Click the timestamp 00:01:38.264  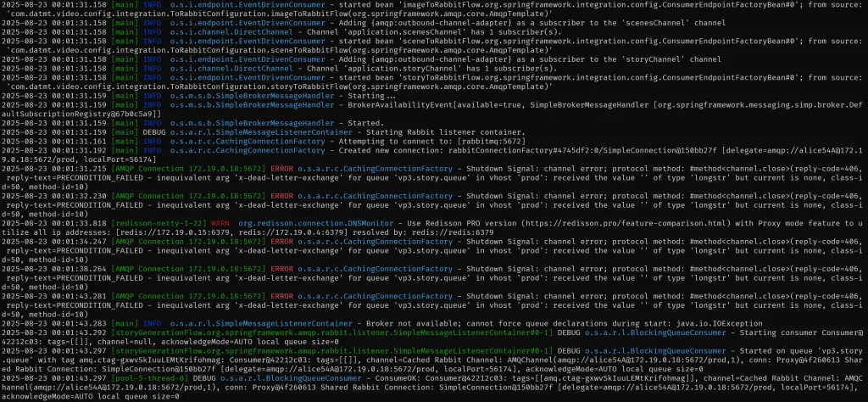pyautogui.click(x=79, y=269)
